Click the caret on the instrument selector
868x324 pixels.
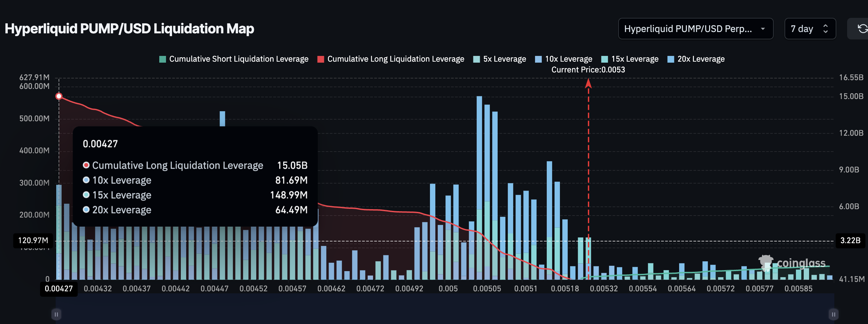click(x=763, y=29)
